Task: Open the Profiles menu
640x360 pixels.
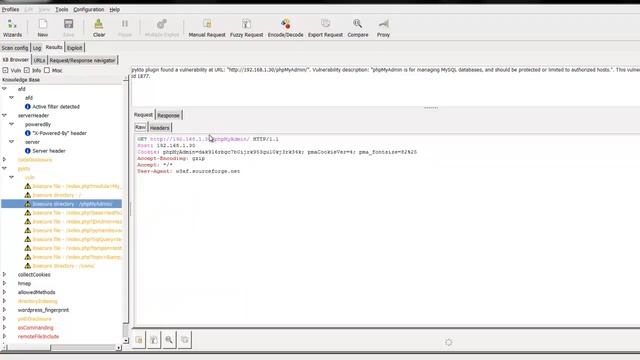Action: click(10, 9)
